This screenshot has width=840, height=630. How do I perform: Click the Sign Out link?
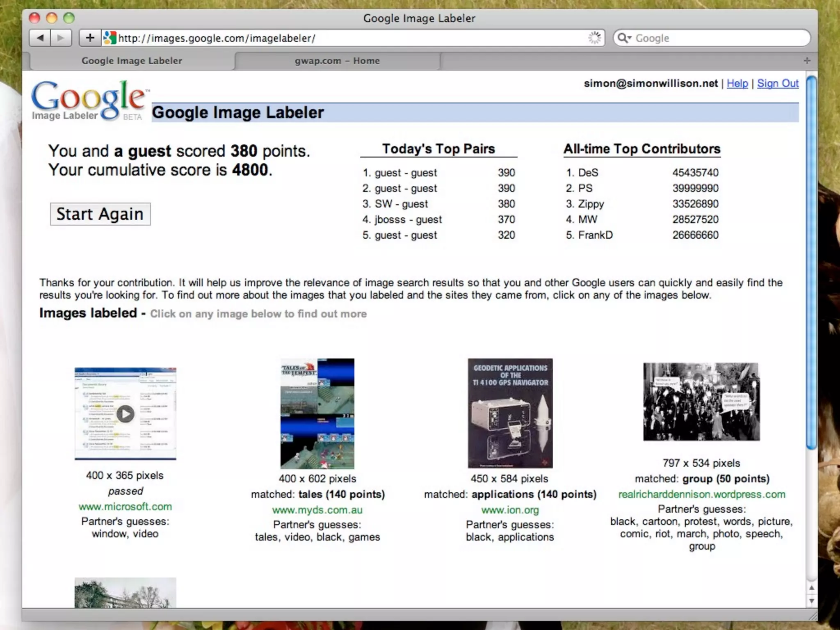click(x=778, y=83)
